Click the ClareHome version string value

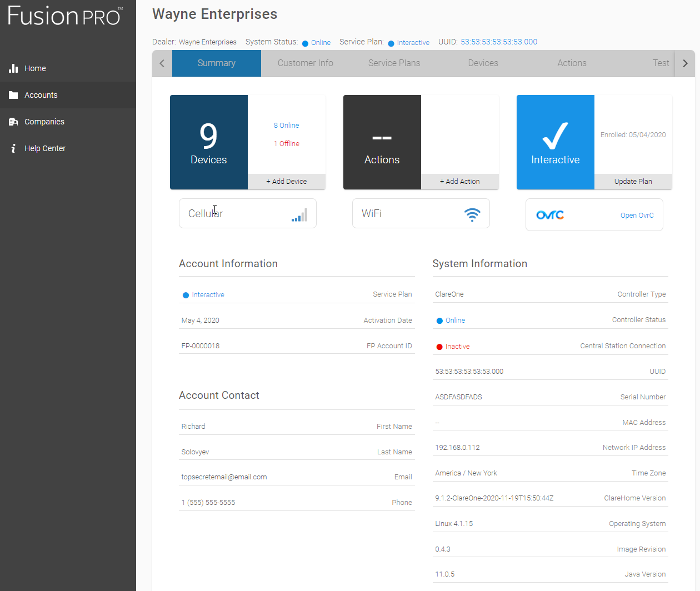pos(494,498)
